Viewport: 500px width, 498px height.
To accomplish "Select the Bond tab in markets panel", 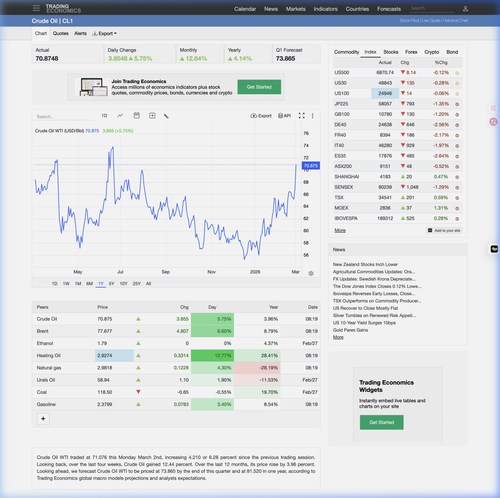I will tap(452, 52).
